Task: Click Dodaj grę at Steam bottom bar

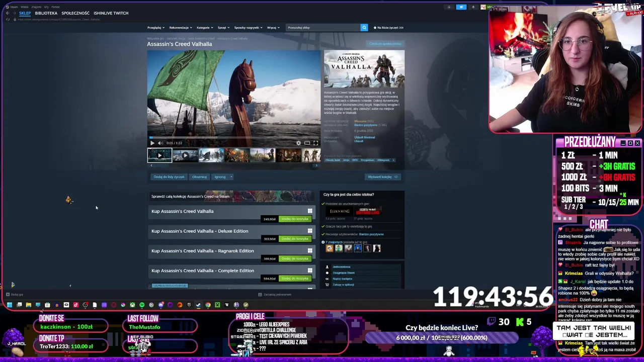Action: tap(15, 295)
